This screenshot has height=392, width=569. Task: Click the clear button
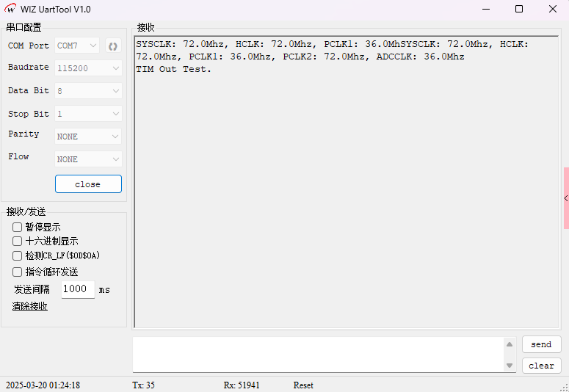[541, 366]
